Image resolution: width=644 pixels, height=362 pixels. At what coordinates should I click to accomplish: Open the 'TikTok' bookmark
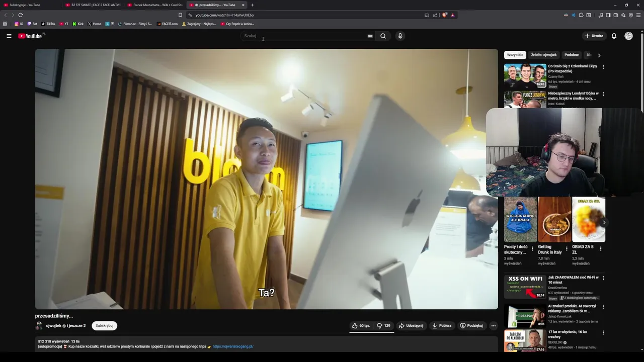coord(48,24)
